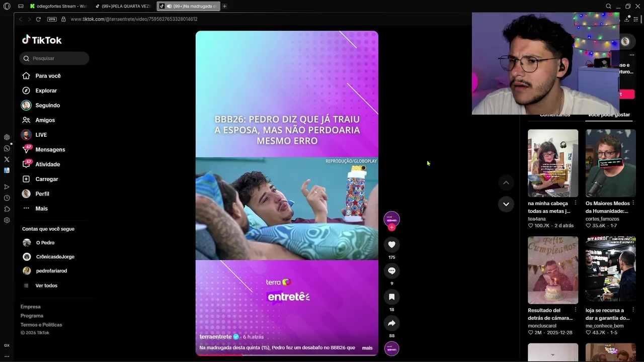Screen dimensions: 644x362
Task: Switch to the PELA QUARTA VEZ tab
Action: 123,6
